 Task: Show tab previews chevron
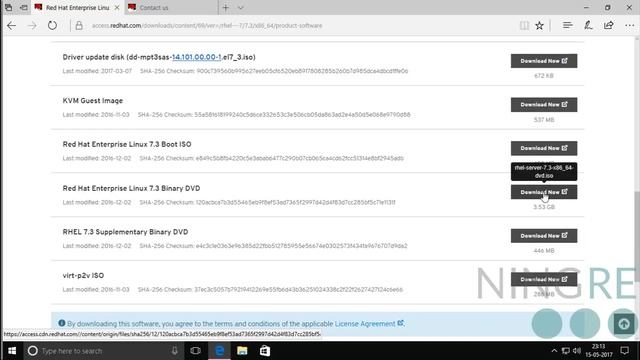pos(240,8)
